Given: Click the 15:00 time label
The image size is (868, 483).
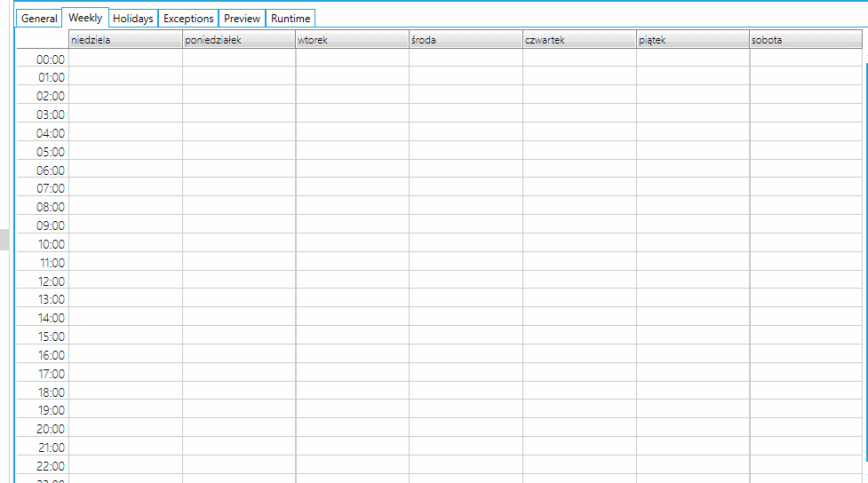Looking at the screenshot, I should pos(51,337).
